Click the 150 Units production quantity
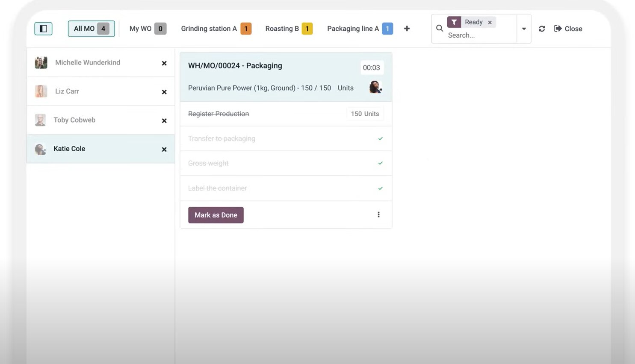Image resolution: width=635 pixels, height=364 pixels. (x=365, y=114)
